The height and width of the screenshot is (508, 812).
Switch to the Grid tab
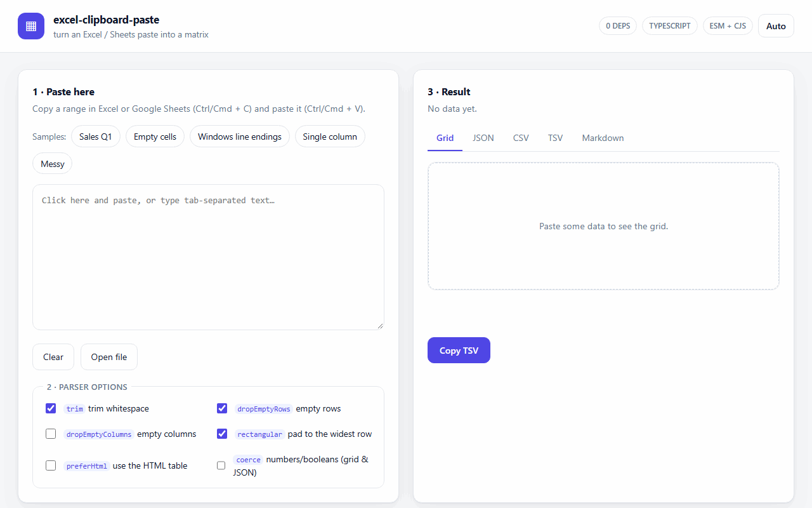pyautogui.click(x=445, y=138)
